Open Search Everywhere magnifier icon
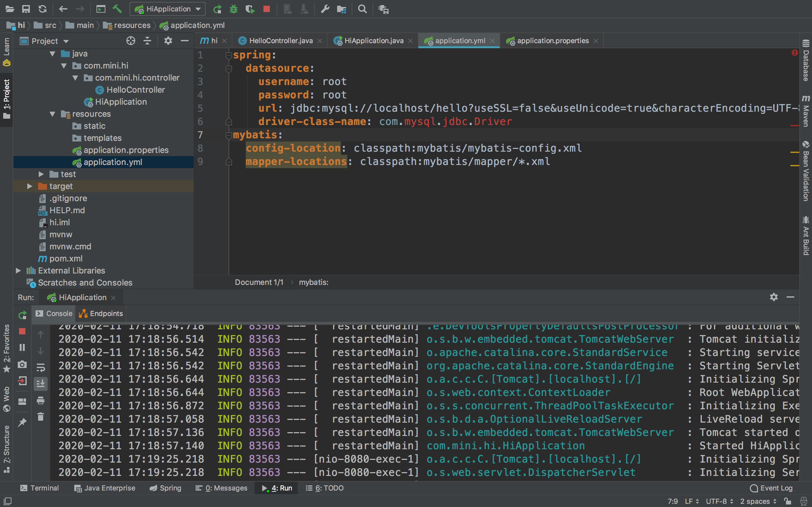This screenshot has width=812, height=507. point(362,9)
